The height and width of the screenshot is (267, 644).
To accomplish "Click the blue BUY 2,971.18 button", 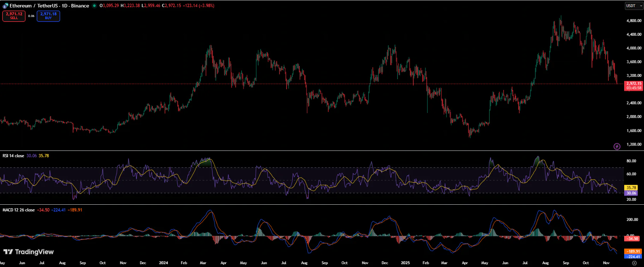I will point(48,16).
